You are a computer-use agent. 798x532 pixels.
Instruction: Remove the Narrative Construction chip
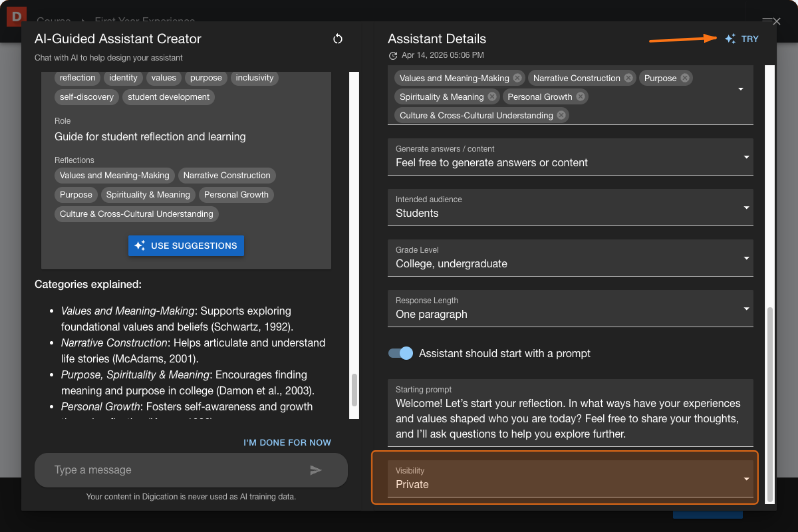[629, 78]
